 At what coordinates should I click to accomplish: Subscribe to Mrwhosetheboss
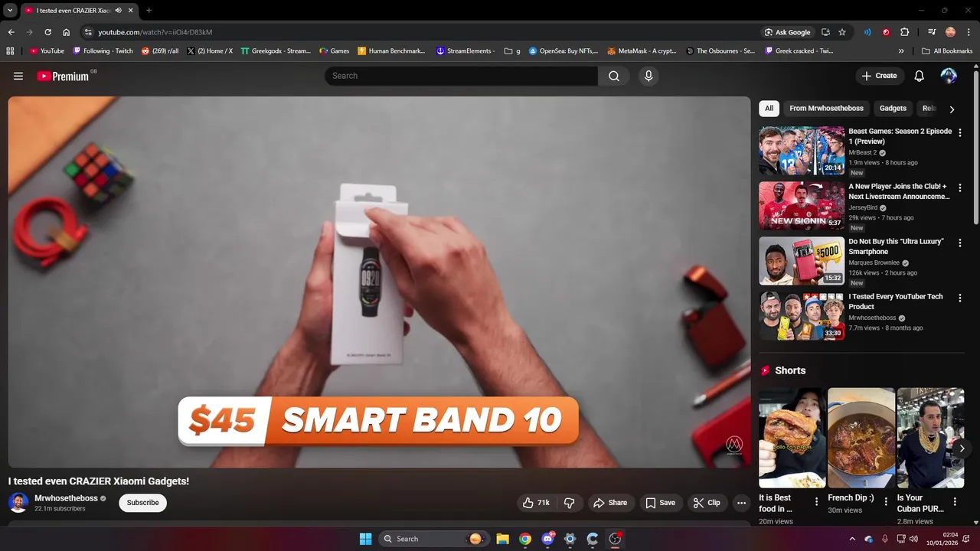click(x=143, y=503)
